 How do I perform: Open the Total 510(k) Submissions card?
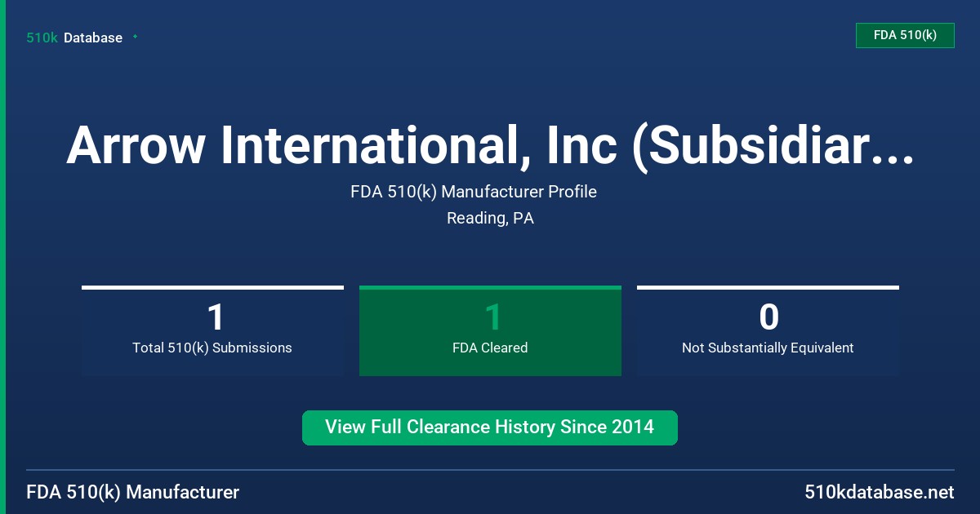[x=212, y=330]
